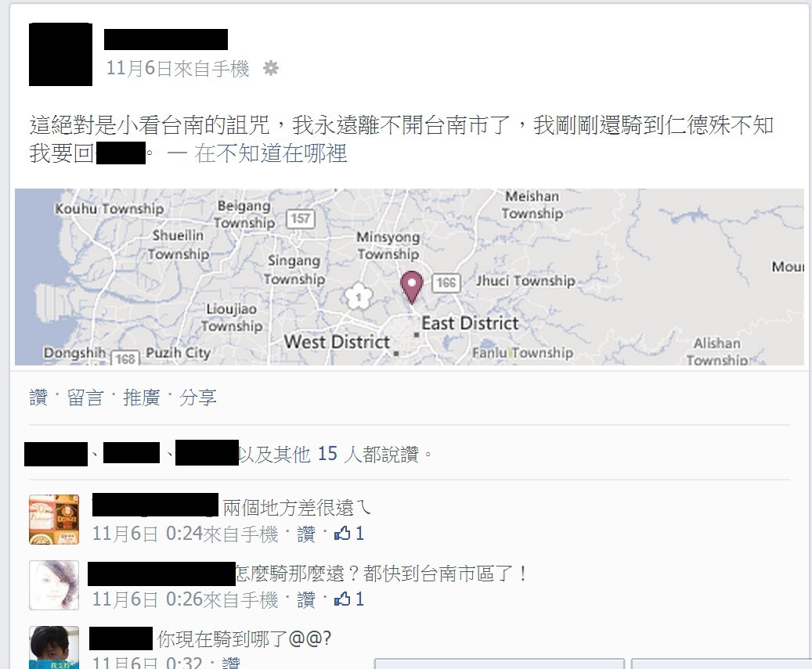Open second commenter's sketch portrait avatar
This screenshot has width=812, height=669.
coord(54,585)
